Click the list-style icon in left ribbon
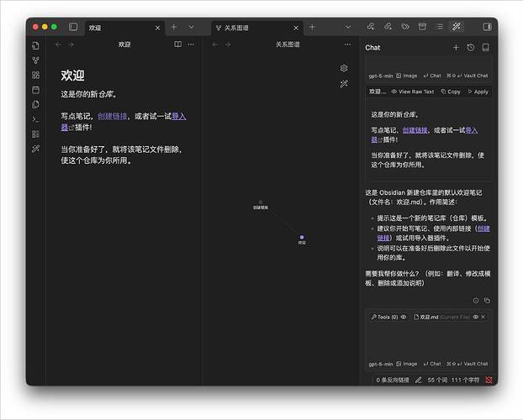Viewport: 523px width, 420px height. [x=35, y=134]
